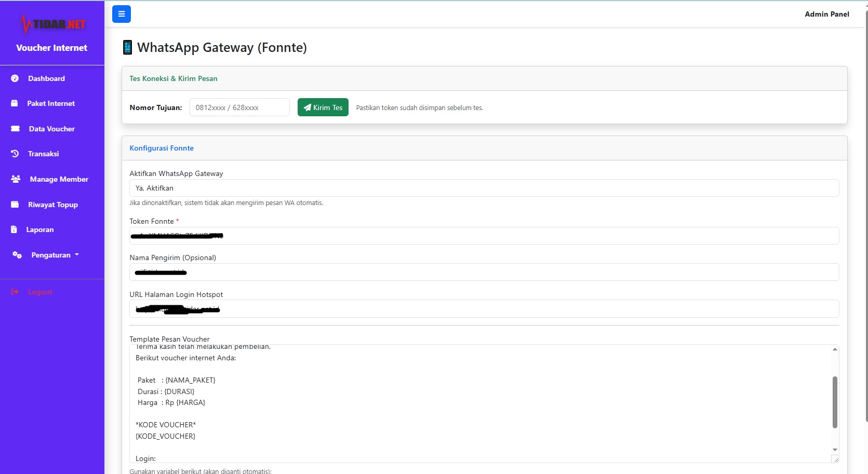Open Paket Internet in the sidebar
Image resolution: width=868 pixels, height=474 pixels.
click(52, 103)
